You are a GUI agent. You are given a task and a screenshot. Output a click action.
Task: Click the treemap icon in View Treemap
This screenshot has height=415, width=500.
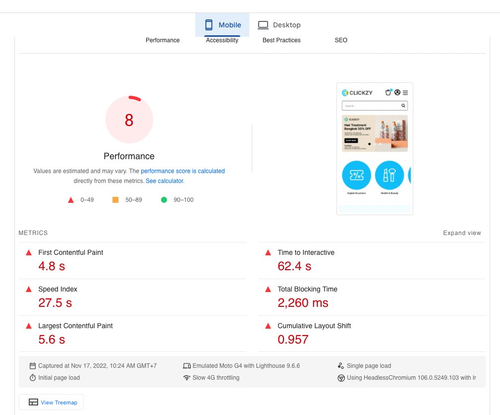click(x=33, y=402)
